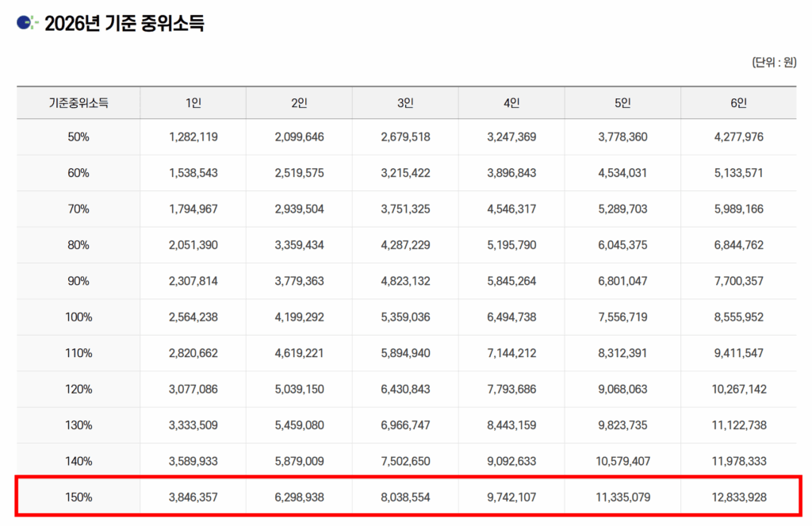The width and height of the screenshot is (812, 526).
Task: Click the cell 4,546,317
Action: (511, 209)
